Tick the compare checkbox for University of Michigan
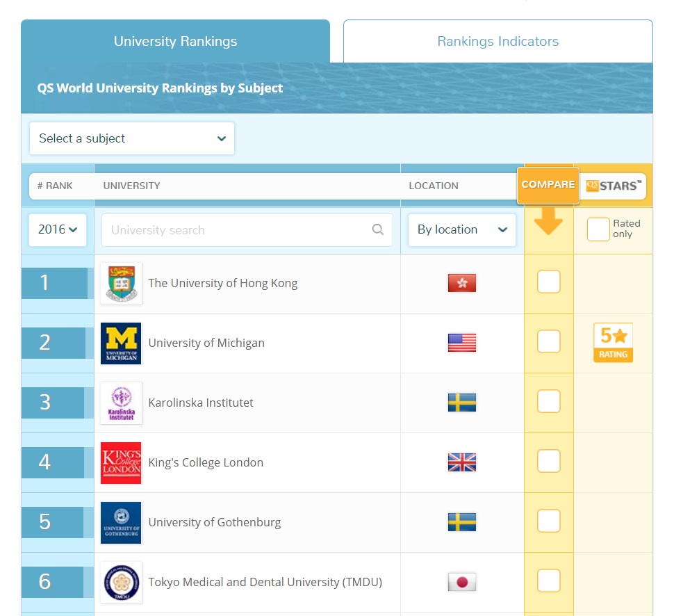The width and height of the screenshot is (674, 616). pyautogui.click(x=549, y=341)
